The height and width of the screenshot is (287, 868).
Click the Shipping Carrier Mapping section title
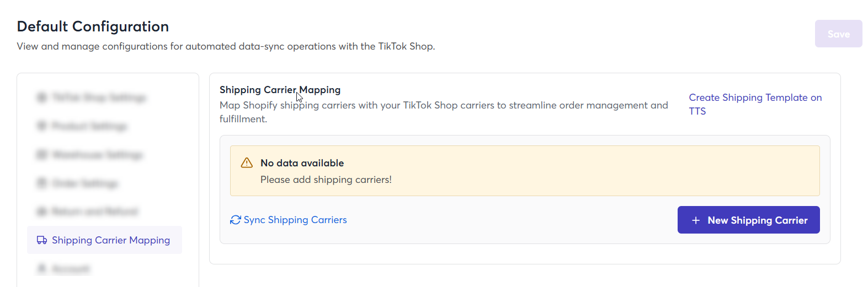coord(280,90)
